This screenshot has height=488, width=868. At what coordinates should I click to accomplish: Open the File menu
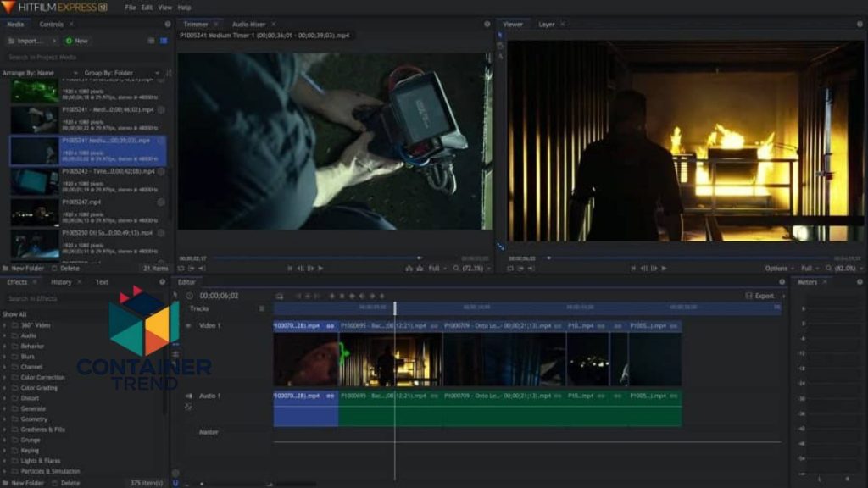point(130,8)
